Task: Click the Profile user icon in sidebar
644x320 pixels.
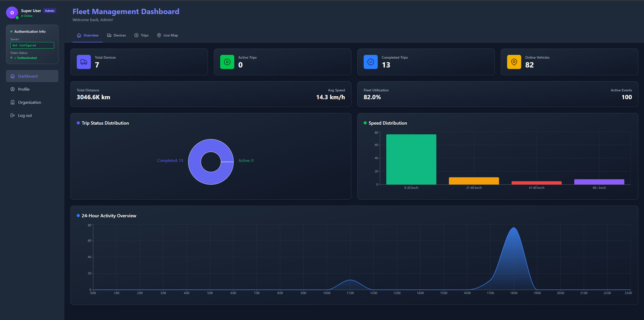Action: coord(13,89)
